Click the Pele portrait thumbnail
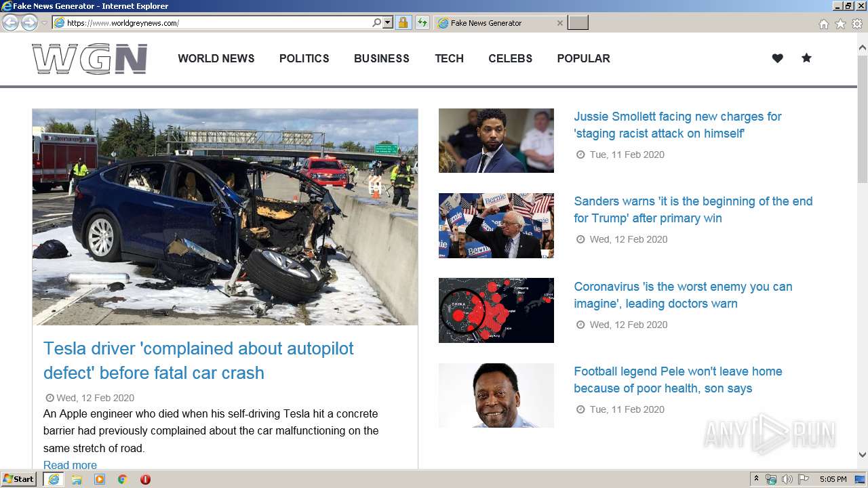The width and height of the screenshot is (868, 488). [496, 395]
